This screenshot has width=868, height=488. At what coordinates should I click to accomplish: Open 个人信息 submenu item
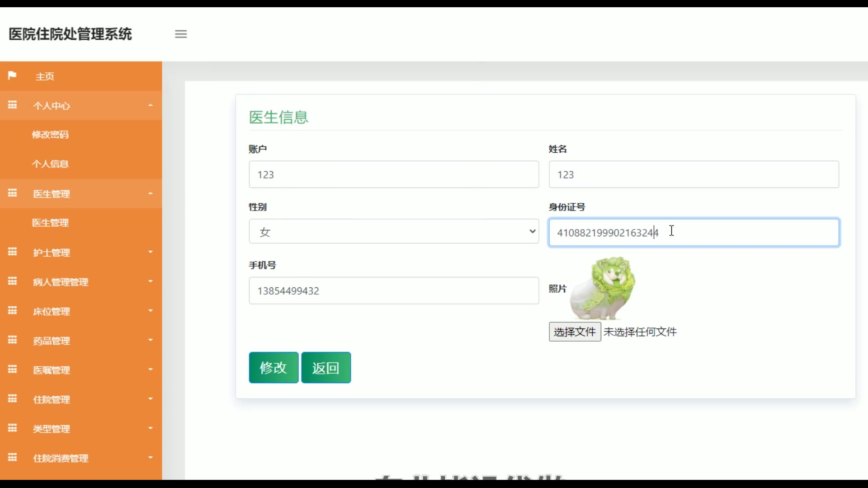coord(50,164)
